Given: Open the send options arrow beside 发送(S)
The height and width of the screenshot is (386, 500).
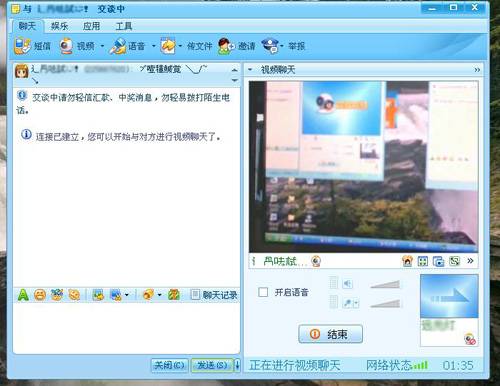Looking at the screenshot, I should point(237,365).
